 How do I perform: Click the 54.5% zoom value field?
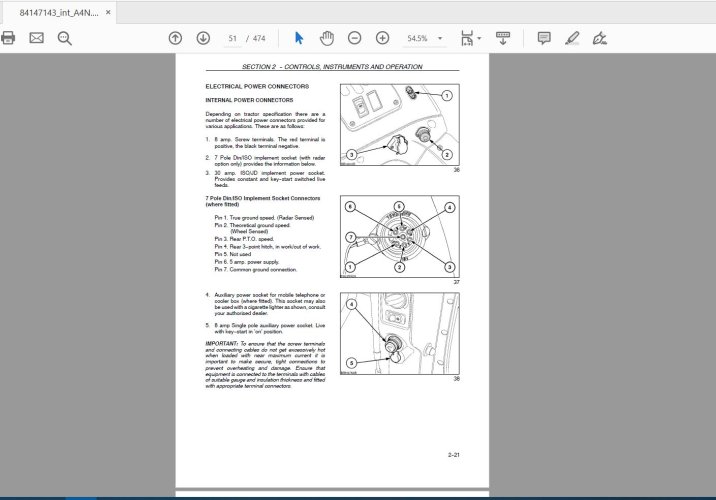[x=417, y=38]
